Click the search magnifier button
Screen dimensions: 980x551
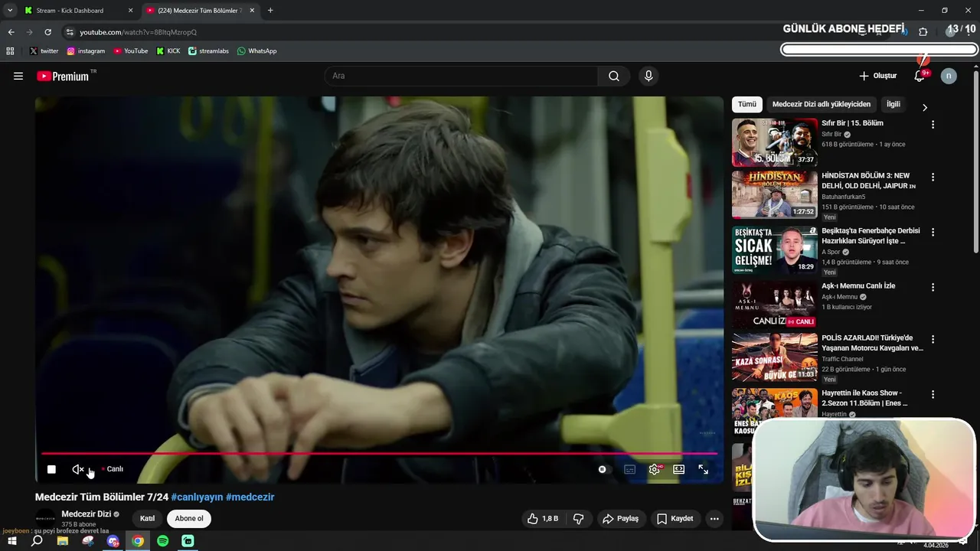tap(614, 76)
